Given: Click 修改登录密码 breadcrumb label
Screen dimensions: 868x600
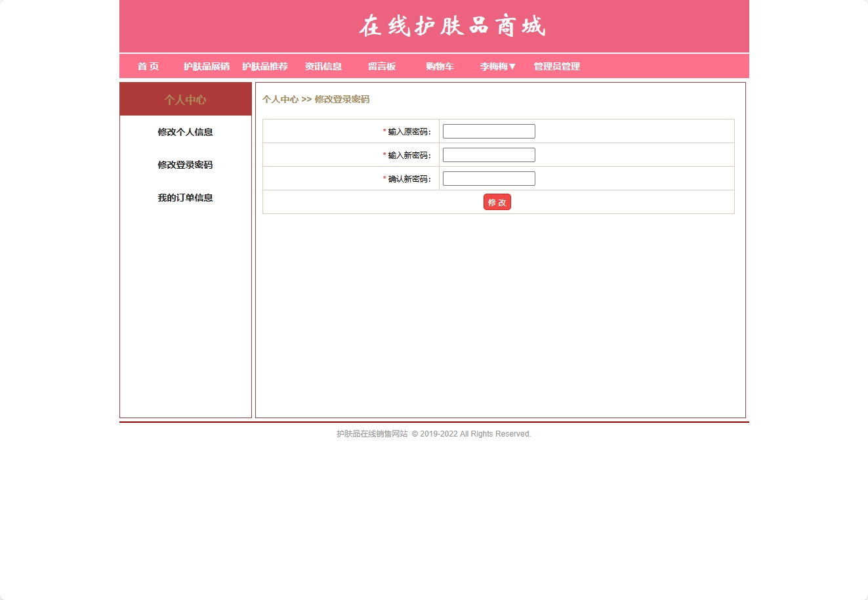Looking at the screenshot, I should (341, 99).
